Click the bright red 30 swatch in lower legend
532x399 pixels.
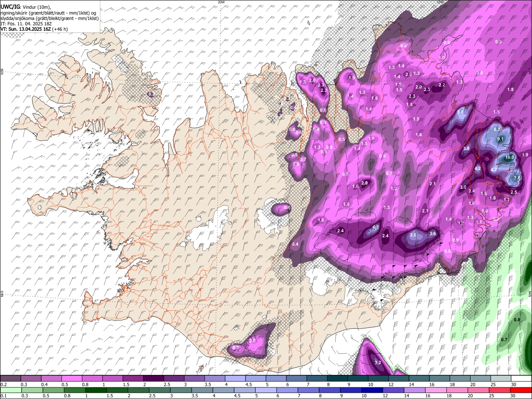click(x=521, y=390)
